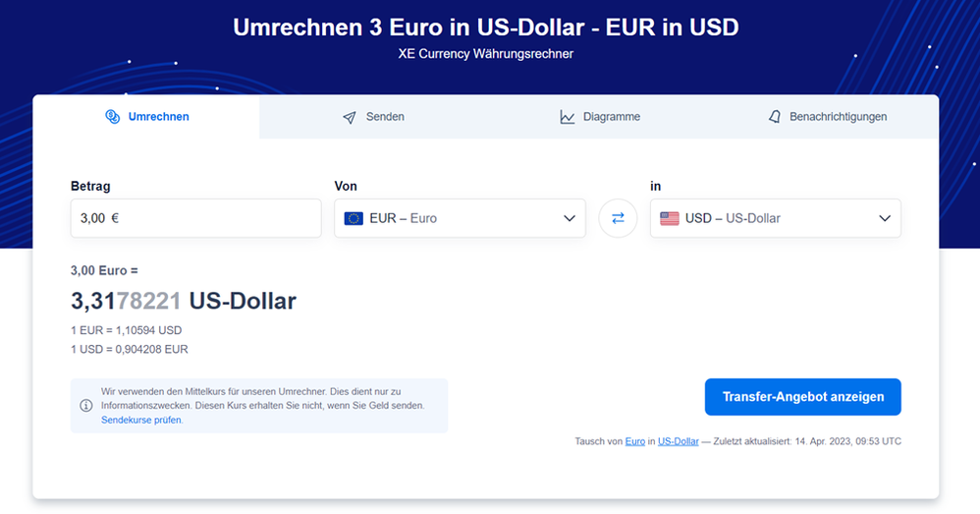Expand the EUR – Euro dropdown chevron

point(570,218)
